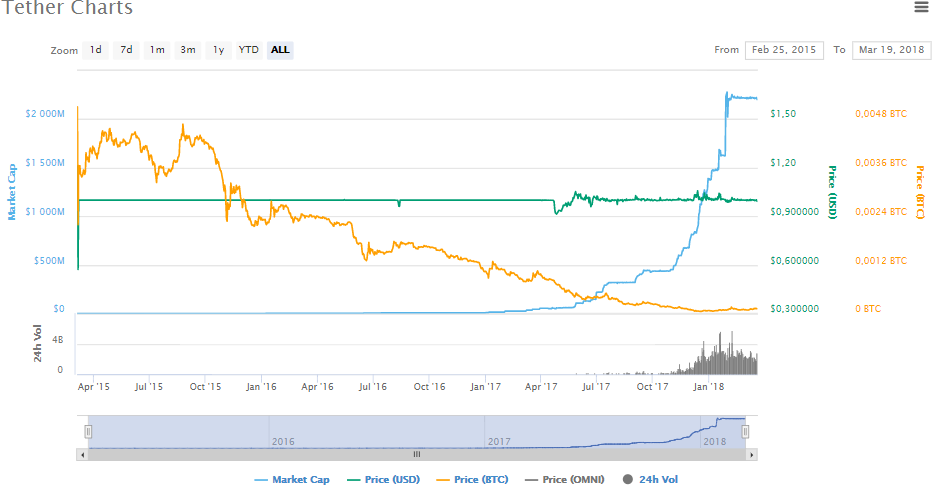Click the Apr '17 date axis label
The width and height of the screenshot is (937, 491).
point(541,386)
